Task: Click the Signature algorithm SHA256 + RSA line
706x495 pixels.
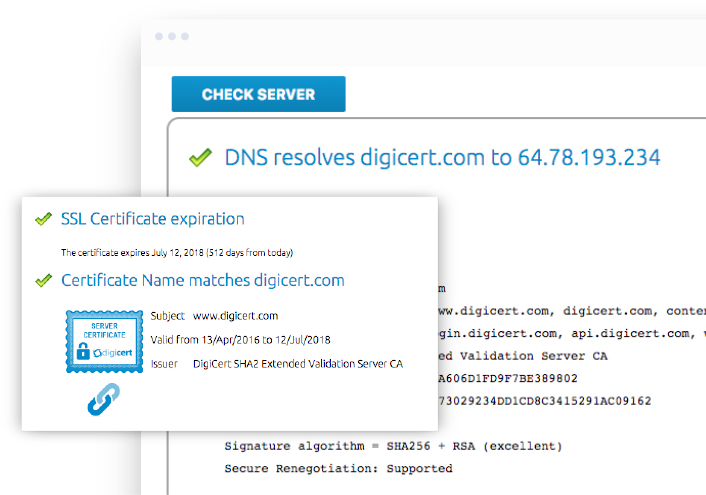Action: point(394,446)
